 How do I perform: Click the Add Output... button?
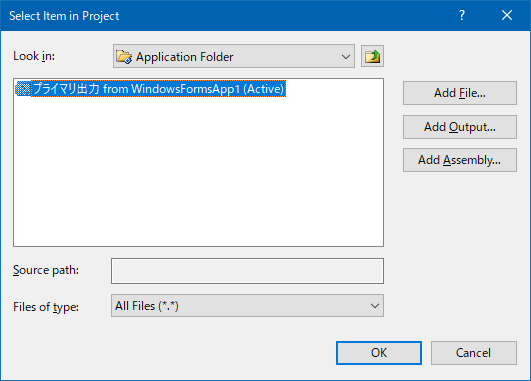[x=460, y=127]
